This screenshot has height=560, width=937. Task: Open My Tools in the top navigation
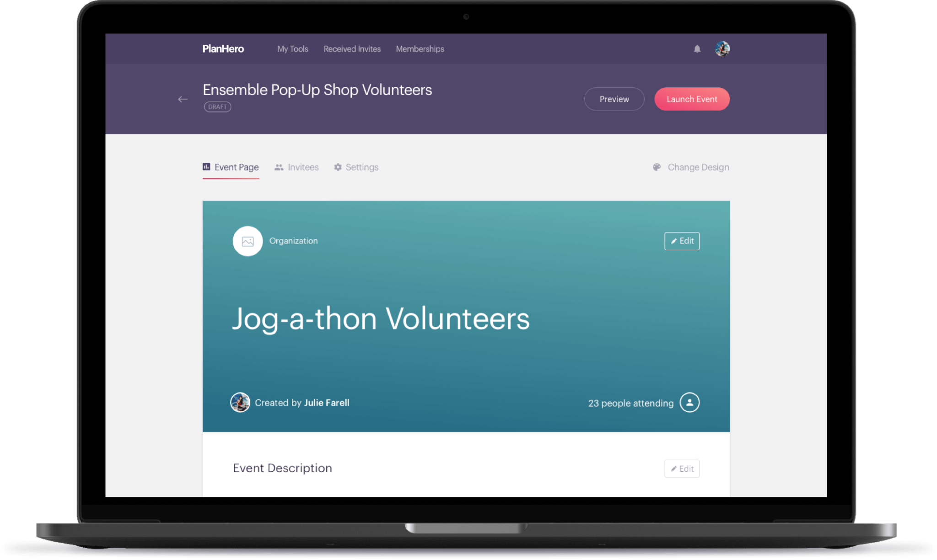[x=293, y=49]
